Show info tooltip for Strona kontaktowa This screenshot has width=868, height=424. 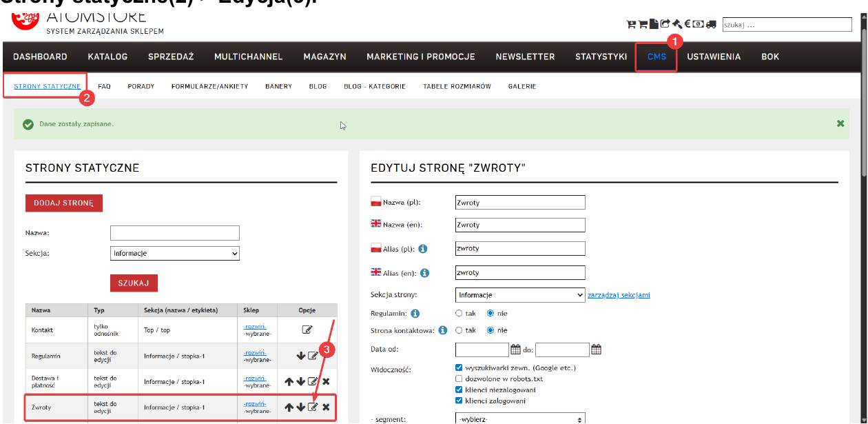pyautogui.click(x=443, y=330)
